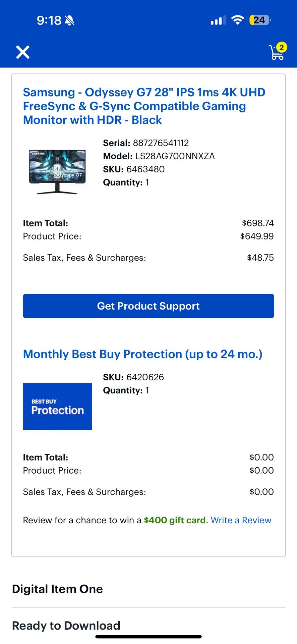Tap the Best Buy Protection logo image
Image resolution: width=297 pixels, height=644 pixels.
tap(57, 406)
